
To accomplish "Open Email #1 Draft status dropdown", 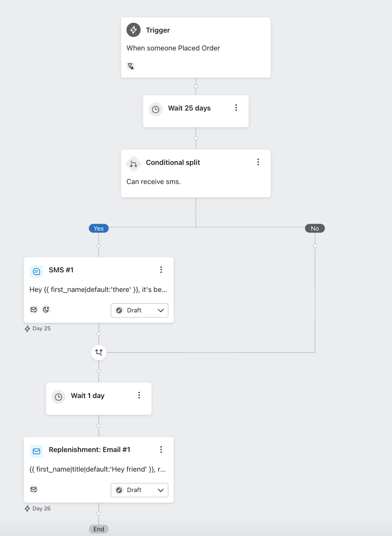I will click(x=140, y=490).
